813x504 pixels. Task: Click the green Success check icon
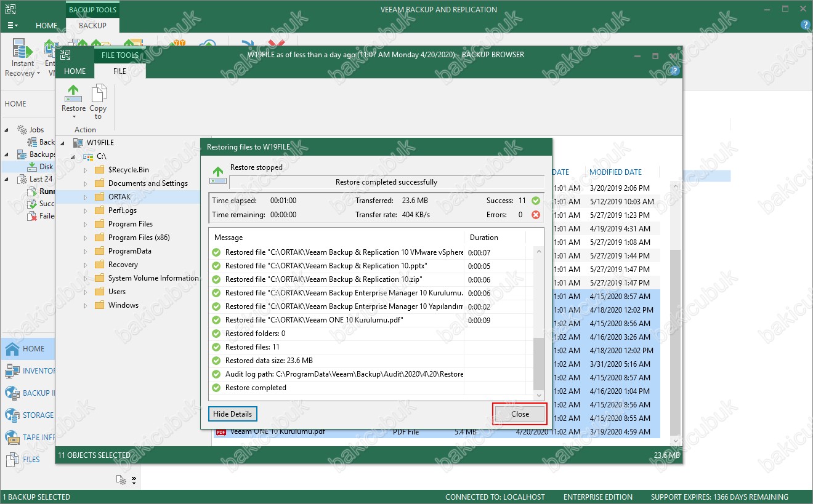536,201
